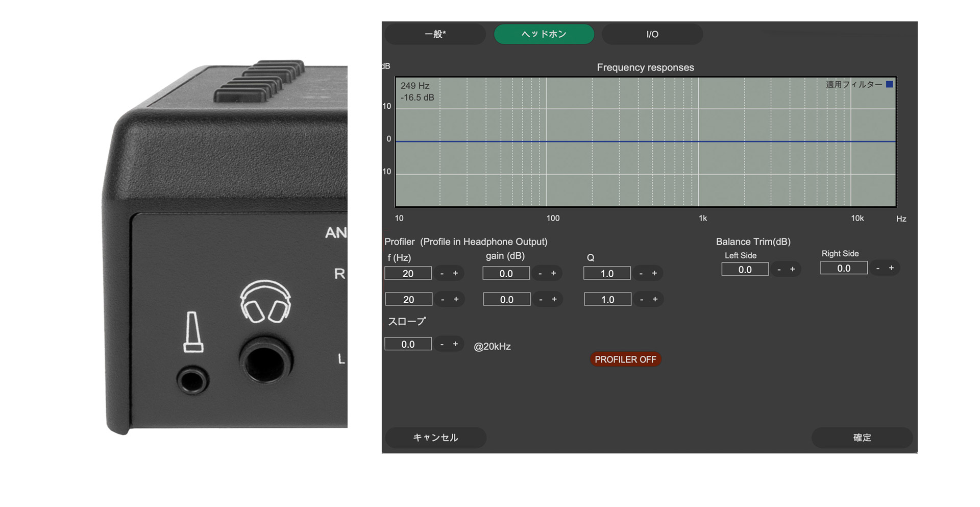Image resolution: width=980 pixels, height=507 pixels.
Task: Click the first row gain (dB) field
Action: [x=506, y=273]
